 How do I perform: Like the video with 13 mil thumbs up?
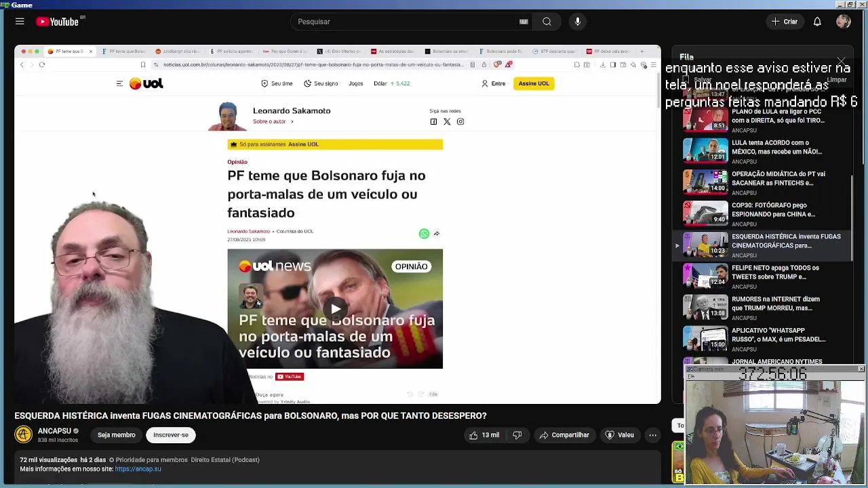pyautogui.click(x=485, y=435)
